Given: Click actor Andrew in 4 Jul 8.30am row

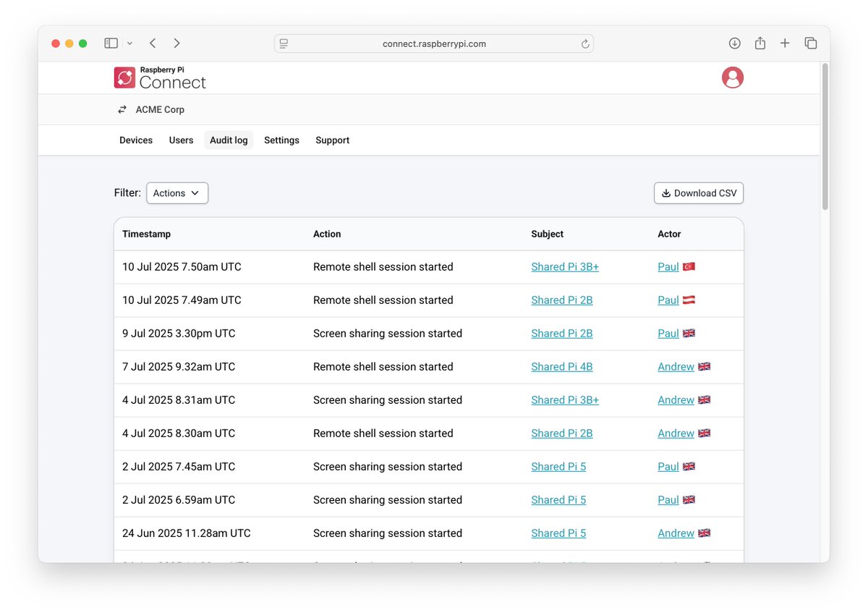Looking at the screenshot, I should coord(676,434).
